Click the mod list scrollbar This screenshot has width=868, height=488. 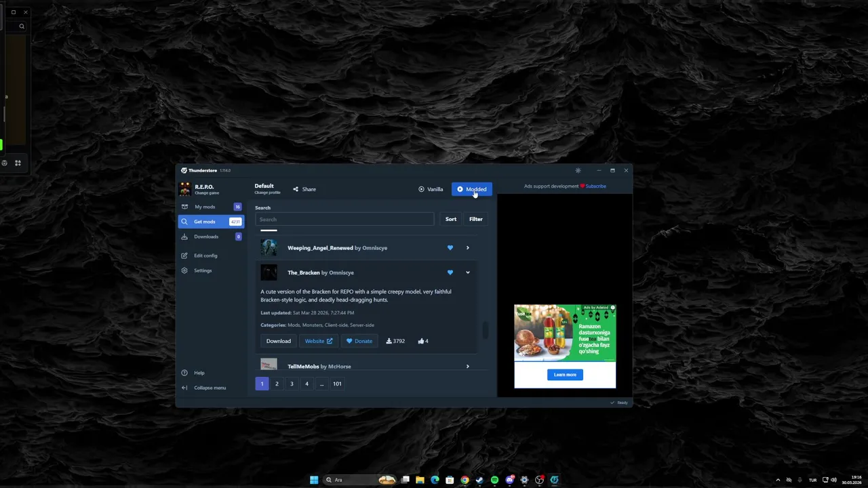coord(485,330)
